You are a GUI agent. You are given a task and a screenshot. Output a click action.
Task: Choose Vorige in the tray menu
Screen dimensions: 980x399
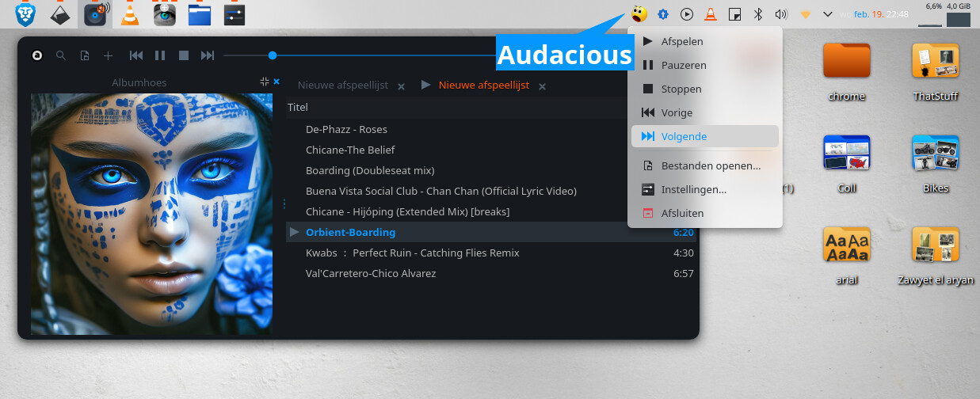705,112
